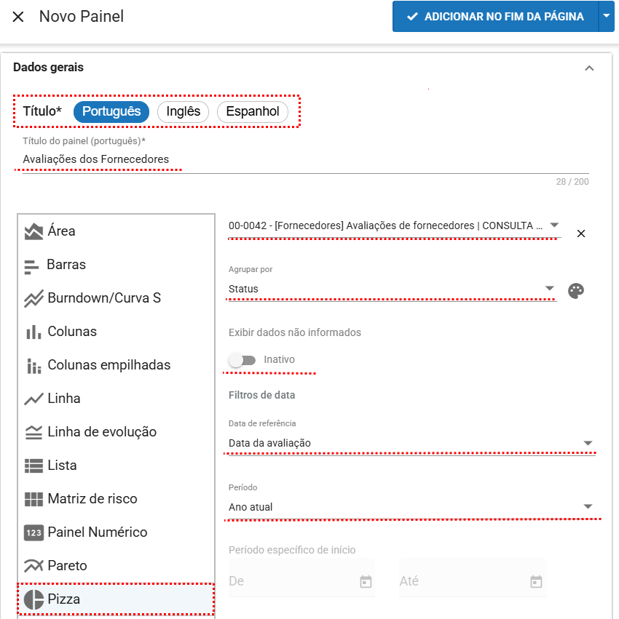Switch title language to Inglês
Screen dimensions: 619x619
coord(183,112)
